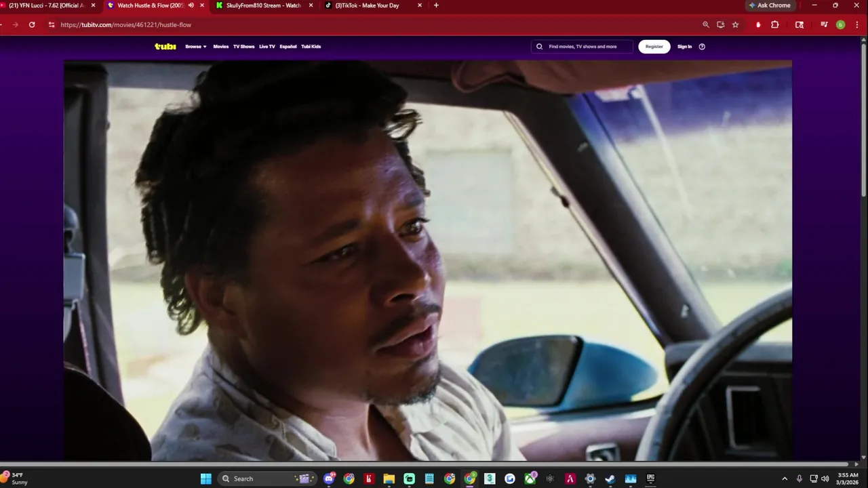Open the zoom magnifier icon in address bar
Image resolution: width=868 pixels, height=488 pixels.
click(x=706, y=24)
